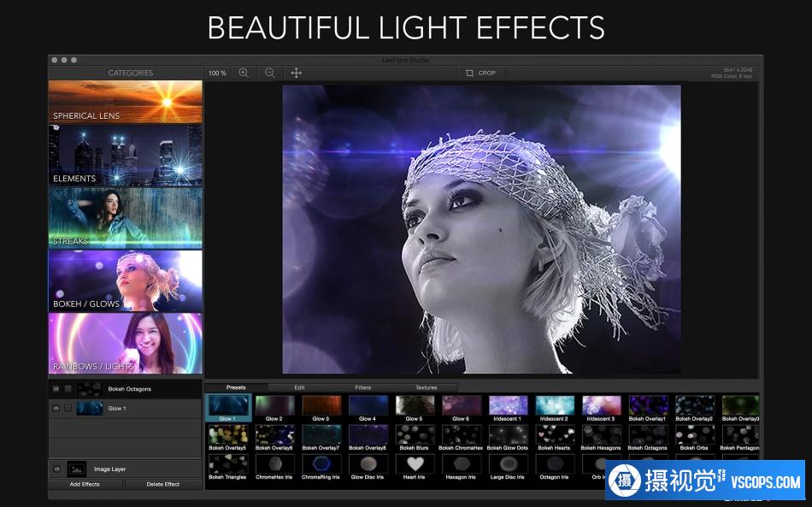The height and width of the screenshot is (507, 812).
Task: Pick the Bokeh Glow Dots preset
Action: [x=508, y=438]
